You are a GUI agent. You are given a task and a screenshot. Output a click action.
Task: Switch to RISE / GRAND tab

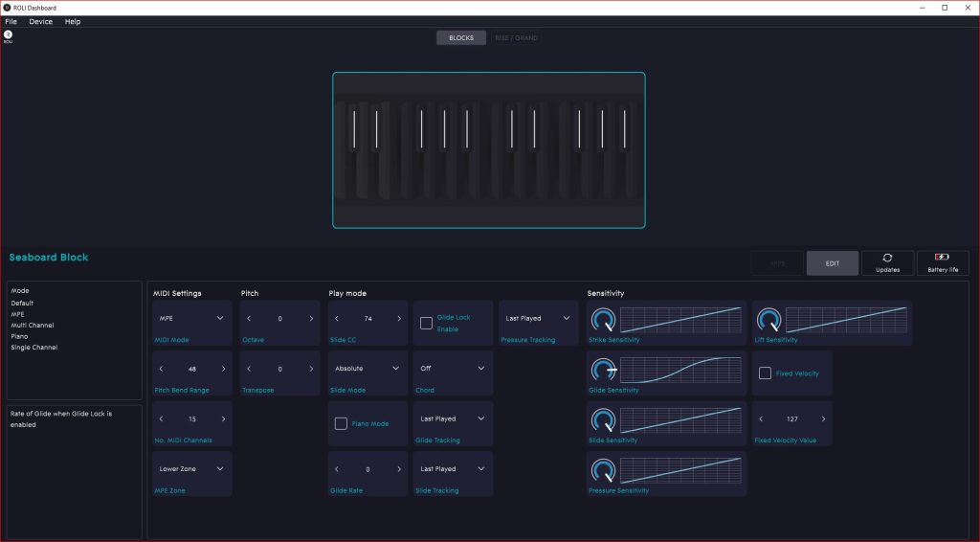coord(516,38)
